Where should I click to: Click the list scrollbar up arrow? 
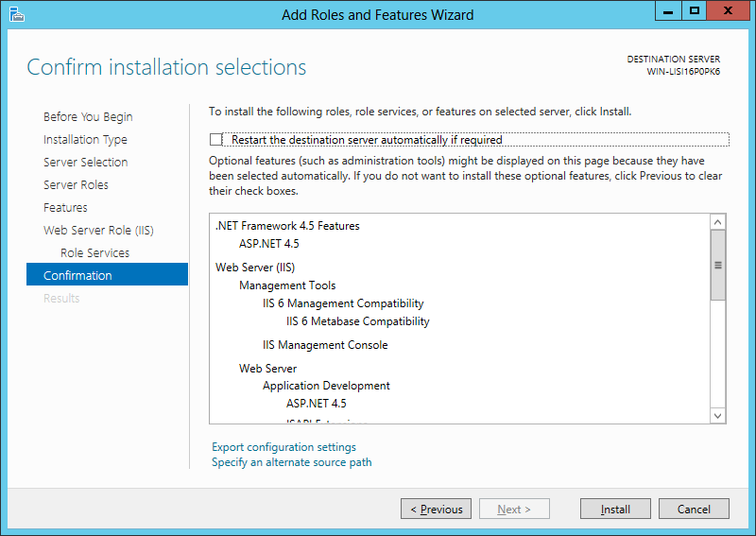[717, 222]
